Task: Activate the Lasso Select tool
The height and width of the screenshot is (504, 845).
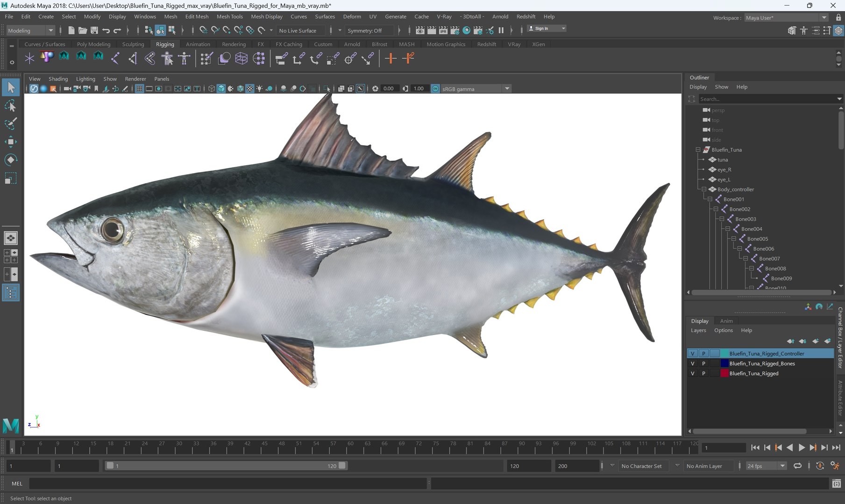Action: point(11,105)
